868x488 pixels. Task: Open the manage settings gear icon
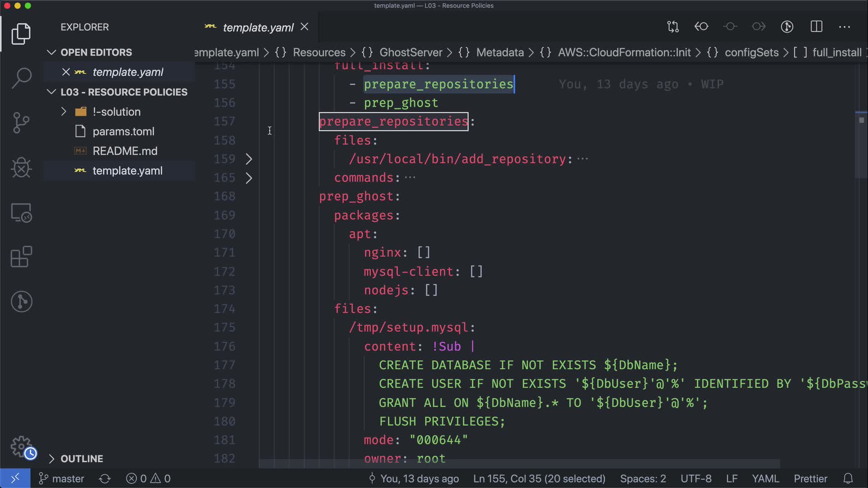coord(21,446)
